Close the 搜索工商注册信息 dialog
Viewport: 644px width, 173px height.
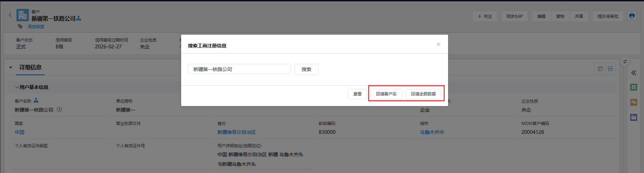438,44
